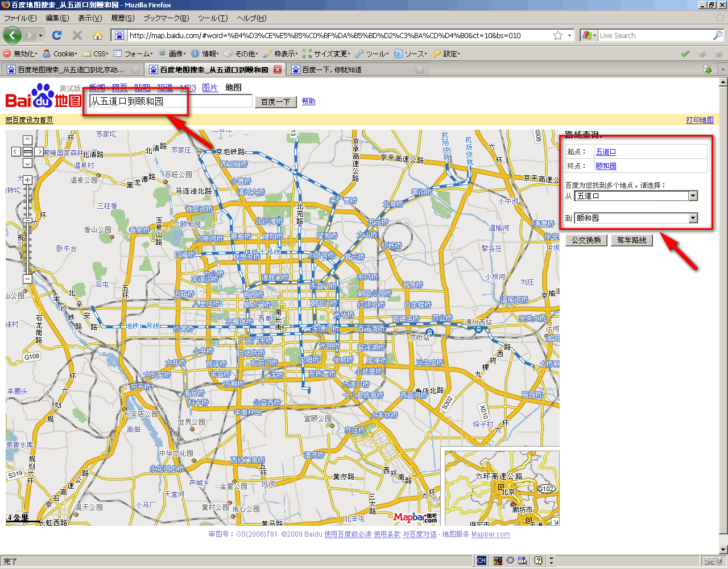Open the 無効化 developer toolbar menu
Screen dimensions: 728x569
(21, 53)
